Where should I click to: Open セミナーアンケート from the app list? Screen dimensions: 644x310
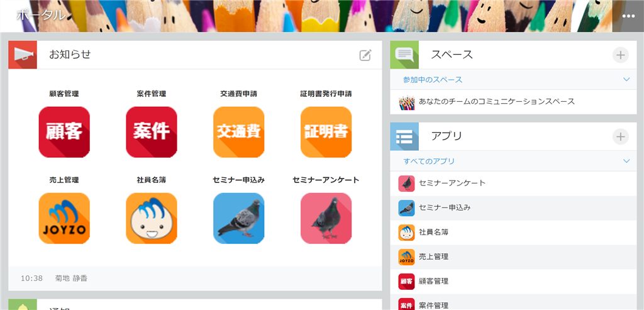(x=452, y=183)
